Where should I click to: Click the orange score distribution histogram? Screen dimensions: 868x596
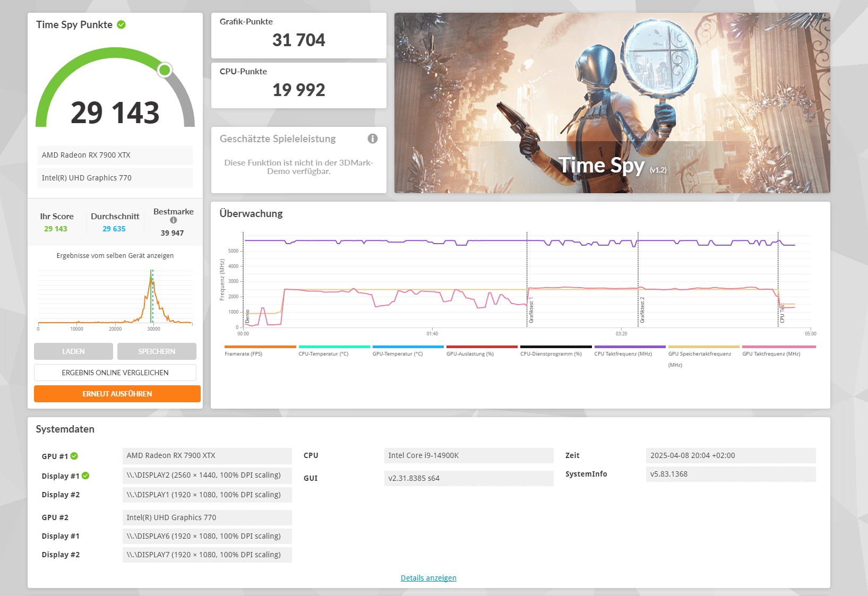[x=115, y=297]
